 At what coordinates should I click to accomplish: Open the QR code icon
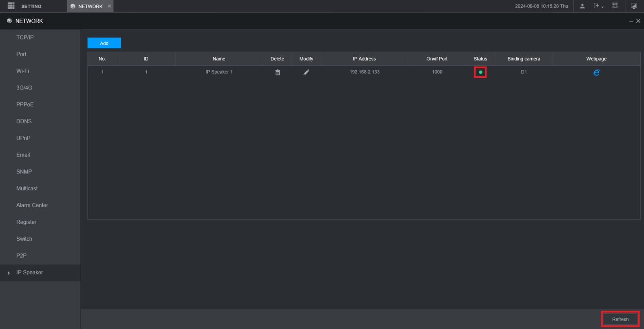coord(615,6)
